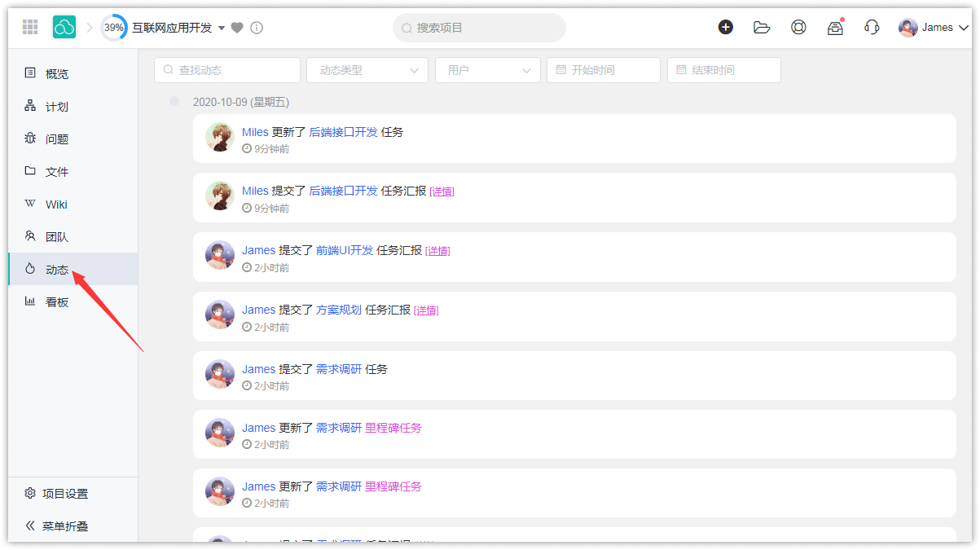This screenshot has width=980, height=550.
Task: Click Miles name in 更新了 后端接口开发 entry
Action: point(255,132)
